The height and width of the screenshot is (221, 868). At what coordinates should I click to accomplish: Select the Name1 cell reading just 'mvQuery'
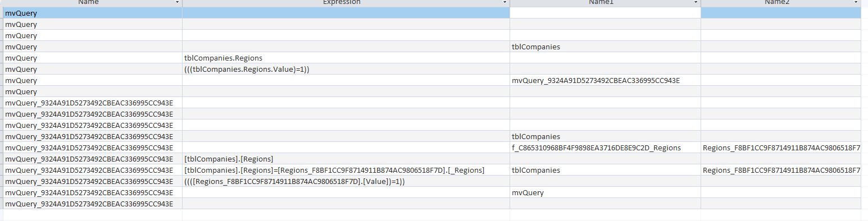[605, 192]
